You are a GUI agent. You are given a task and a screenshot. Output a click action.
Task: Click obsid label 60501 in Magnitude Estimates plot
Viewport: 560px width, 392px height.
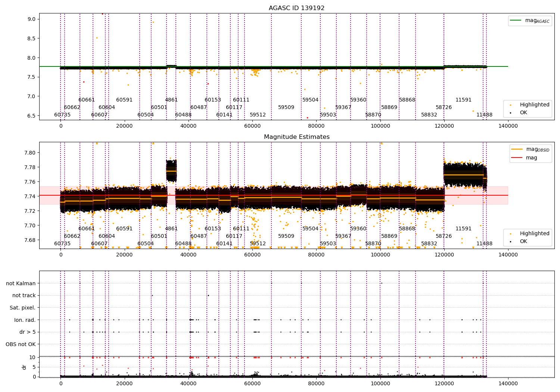pos(159,236)
